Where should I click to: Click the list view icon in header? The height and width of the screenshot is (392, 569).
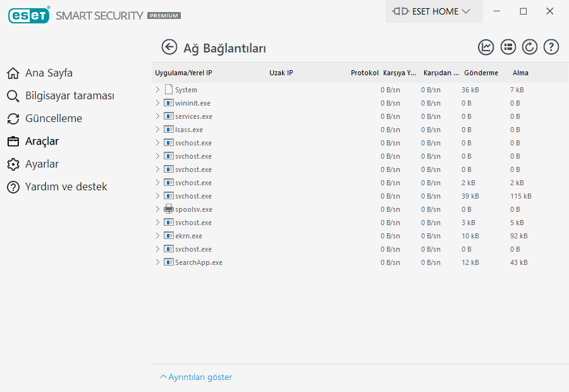click(508, 47)
